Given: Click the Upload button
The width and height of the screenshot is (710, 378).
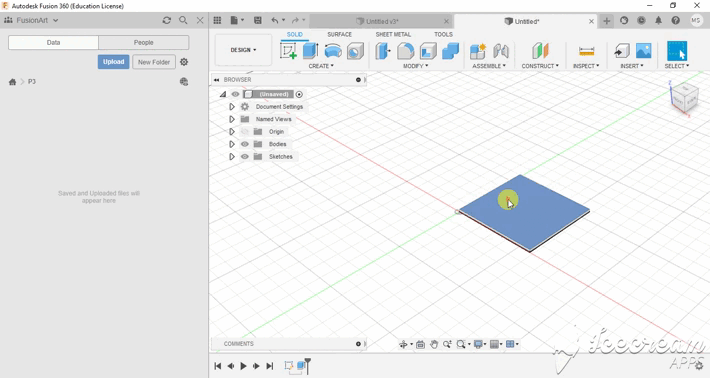Looking at the screenshot, I should [114, 62].
